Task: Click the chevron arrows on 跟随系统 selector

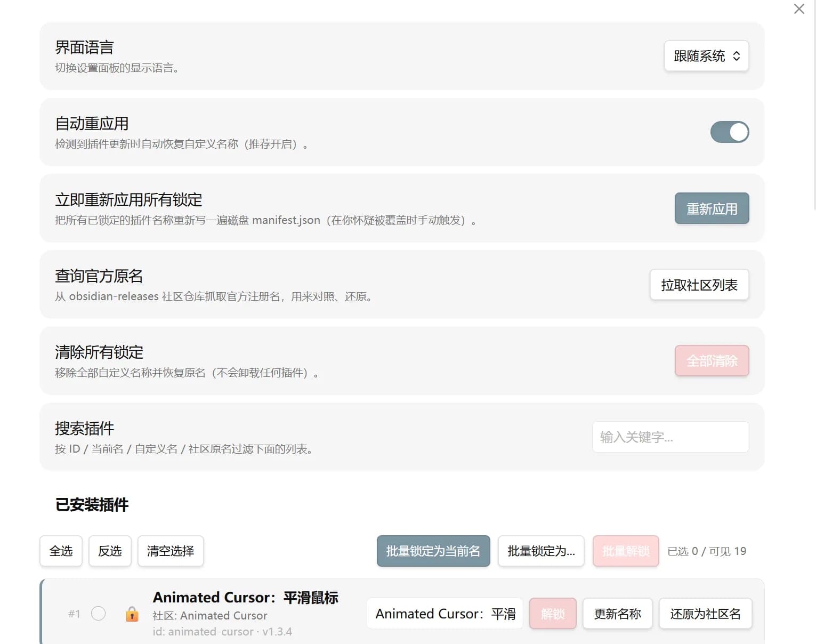Action: point(737,56)
